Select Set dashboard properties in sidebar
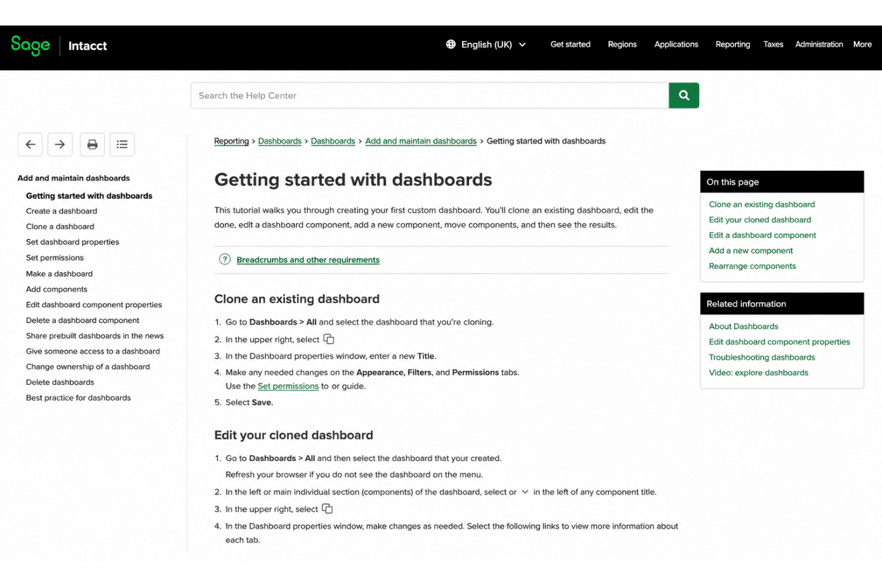 [x=73, y=242]
